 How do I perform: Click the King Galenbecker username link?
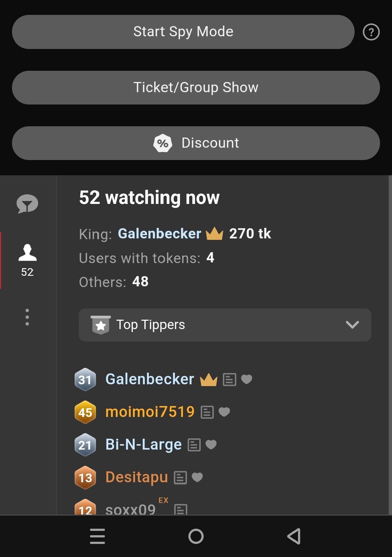click(x=159, y=234)
